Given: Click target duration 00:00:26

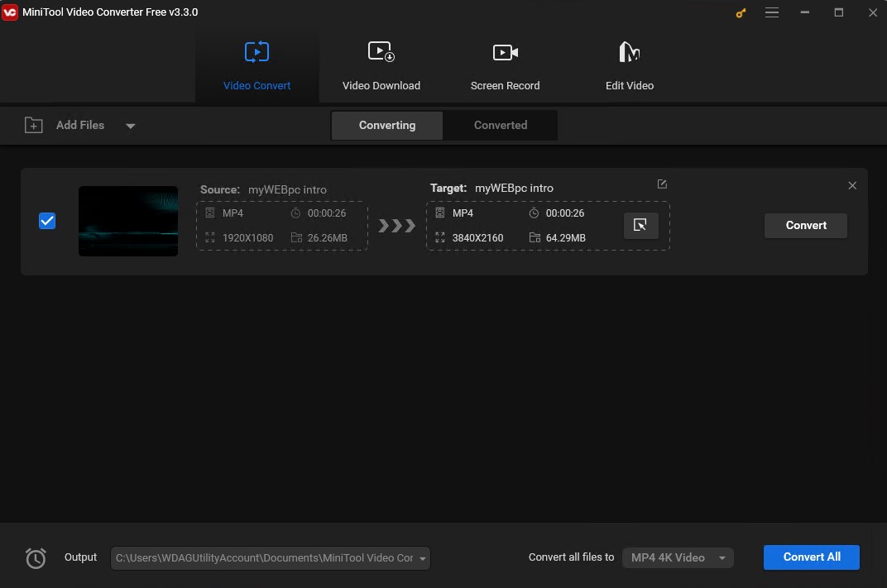Looking at the screenshot, I should [564, 213].
